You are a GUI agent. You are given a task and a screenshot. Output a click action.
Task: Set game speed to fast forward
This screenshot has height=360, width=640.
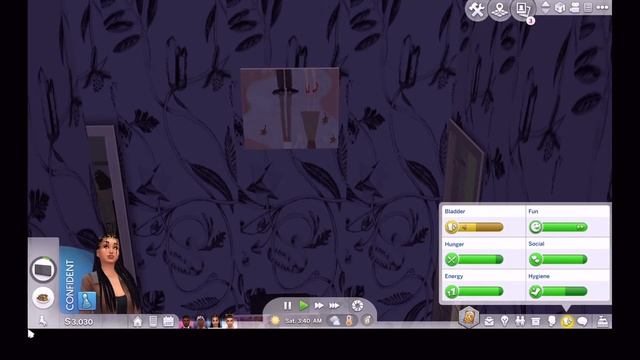click(319, 305)
